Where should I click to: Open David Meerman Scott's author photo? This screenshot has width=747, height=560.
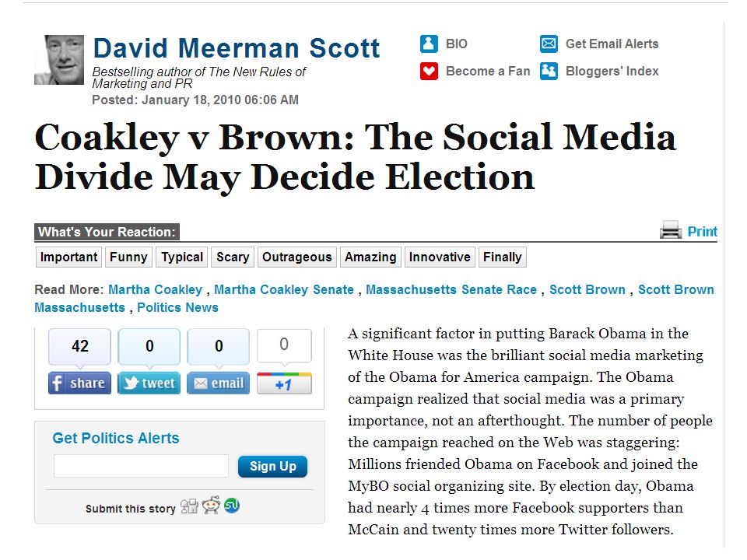pyautogui.click(x=59, y=60)
